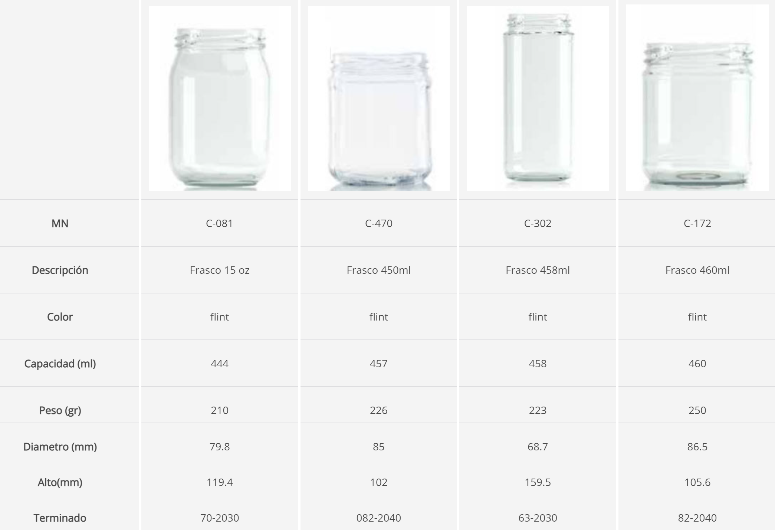Select the "Capacidad (ml)" row label
The width and height of the screenshot is (775, 532).
point(60,364)
